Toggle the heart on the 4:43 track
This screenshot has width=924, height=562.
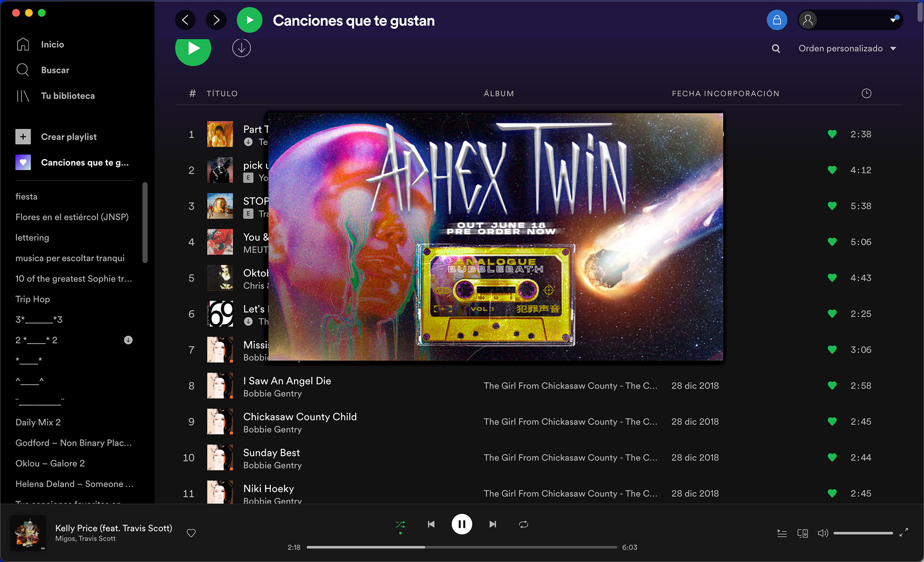click(x=832, y=278)
